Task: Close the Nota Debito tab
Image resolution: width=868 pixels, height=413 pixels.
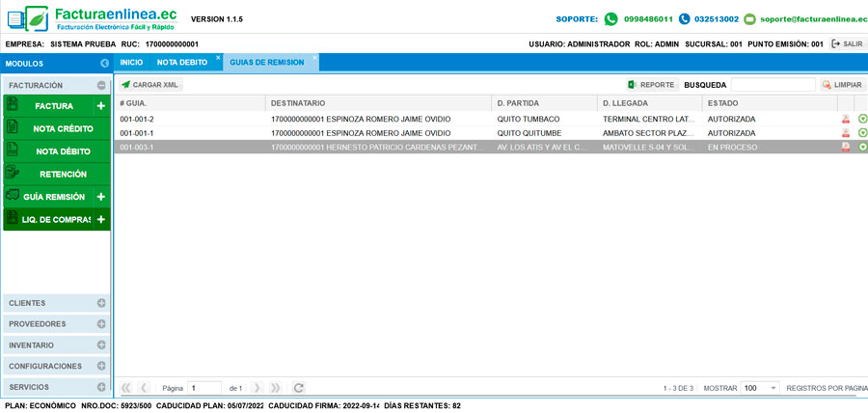Action: [x=218, y=58]
